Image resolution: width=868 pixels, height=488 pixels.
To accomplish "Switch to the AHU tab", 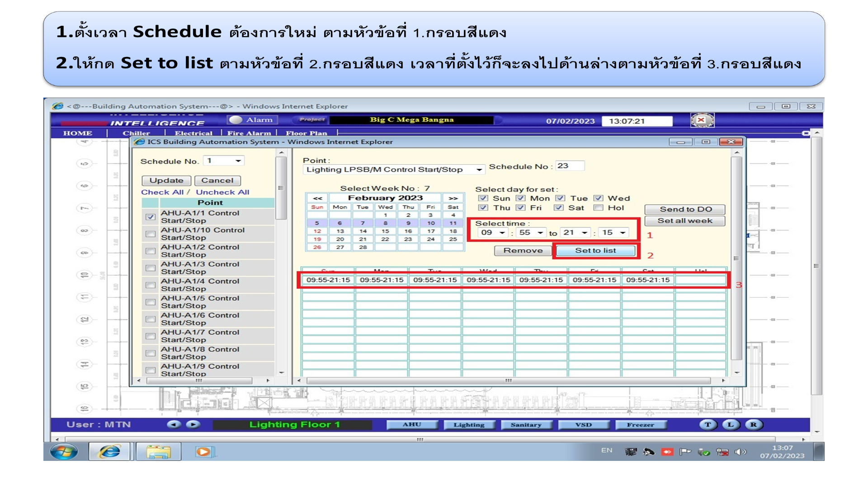I will pos(412,425).
